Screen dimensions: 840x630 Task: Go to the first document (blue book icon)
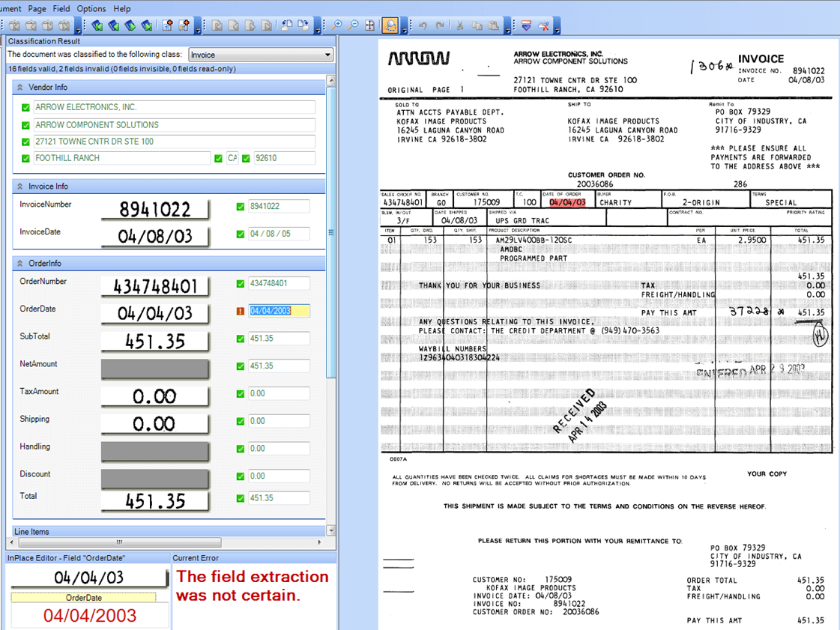pos(97,25)
